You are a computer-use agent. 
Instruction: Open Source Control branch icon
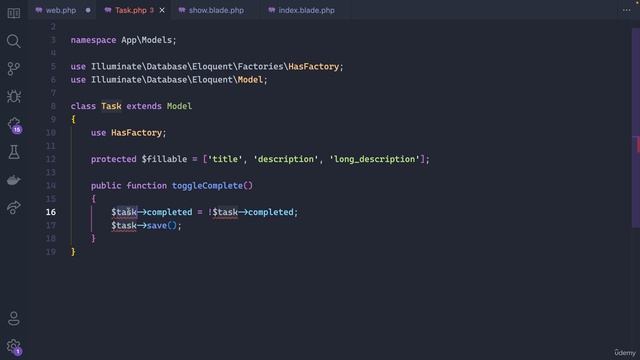(x=13, y=69)
